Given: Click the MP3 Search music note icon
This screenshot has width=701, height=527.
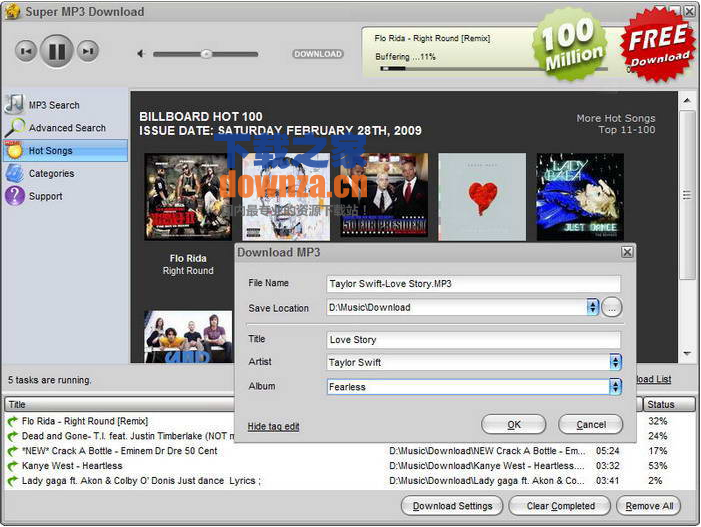Looking at the screenshot, I should coord(15,104).
